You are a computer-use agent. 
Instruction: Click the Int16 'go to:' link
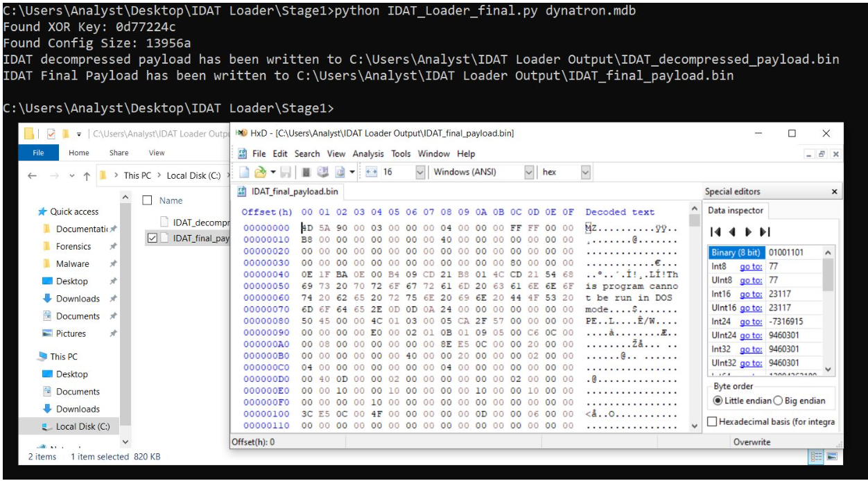(751, 294)
